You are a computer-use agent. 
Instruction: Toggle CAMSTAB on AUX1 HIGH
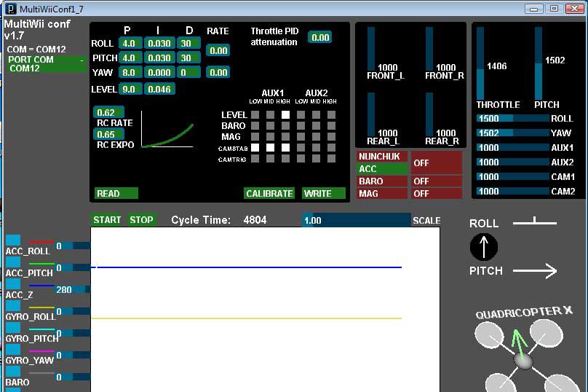285,148
